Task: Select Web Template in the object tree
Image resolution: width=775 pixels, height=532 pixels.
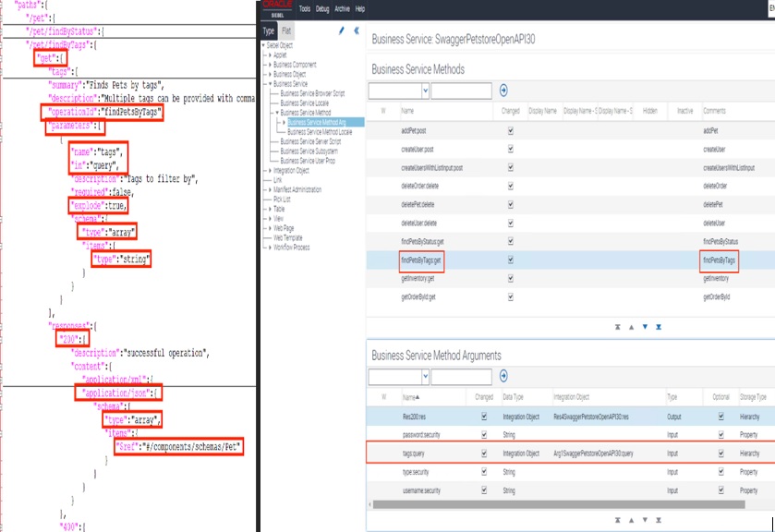Action: click(x=287, y=237)
